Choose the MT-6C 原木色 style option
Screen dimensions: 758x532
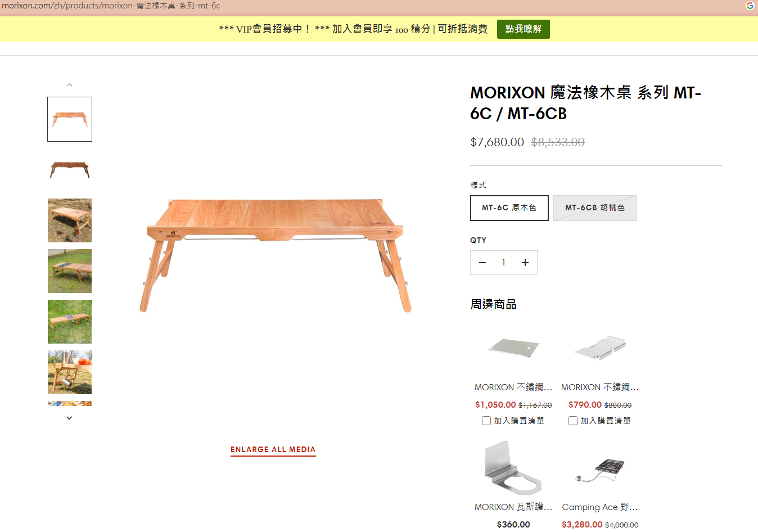(509, 208)
